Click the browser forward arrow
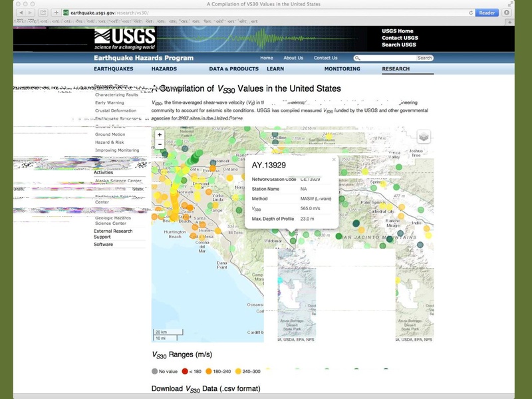532x399 pixels. 31,13
